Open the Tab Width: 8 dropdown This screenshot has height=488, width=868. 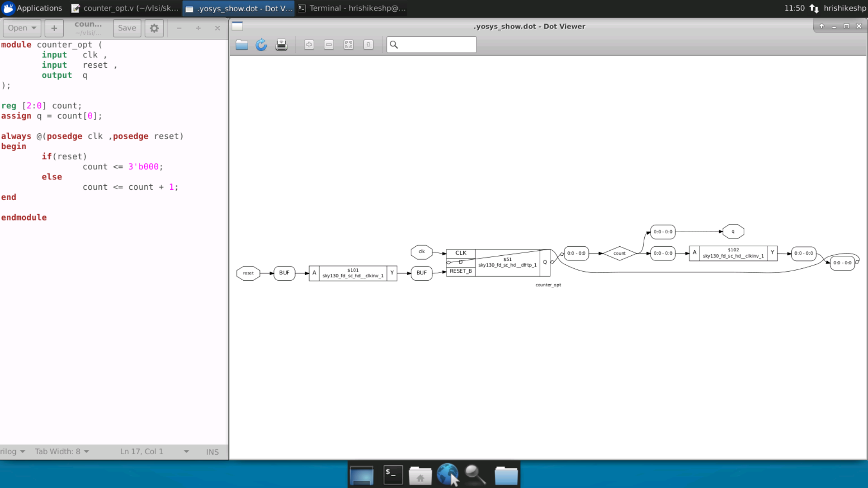click(x=62, y=451)
